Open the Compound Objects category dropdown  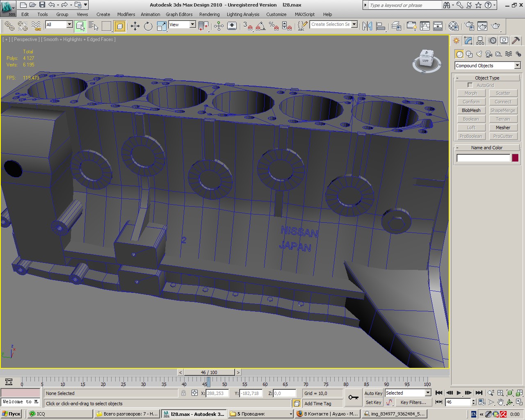pos(487,66)
